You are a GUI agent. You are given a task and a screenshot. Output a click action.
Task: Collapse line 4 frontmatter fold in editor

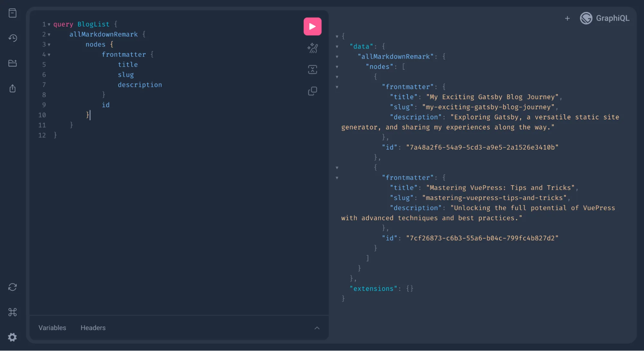[49, 55]
